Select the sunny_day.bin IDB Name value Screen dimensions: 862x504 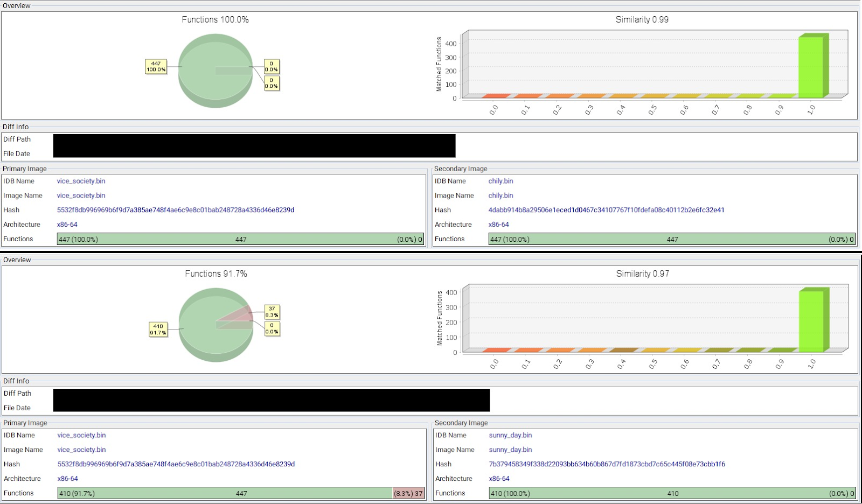[510, 435]
